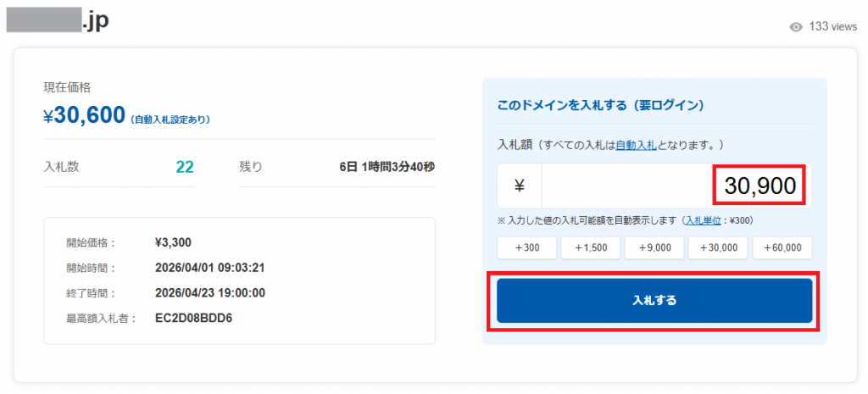This screenshot has height=394, width=868.
Task: Choose the +30,000 bid increment
Action: pos(717,247)
